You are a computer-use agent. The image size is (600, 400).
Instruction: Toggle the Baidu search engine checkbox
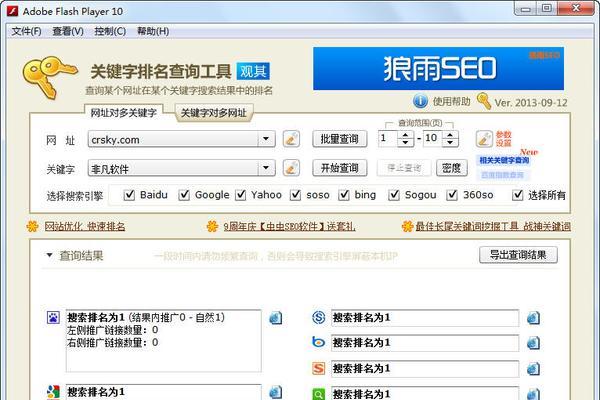[x=129, y=195]
